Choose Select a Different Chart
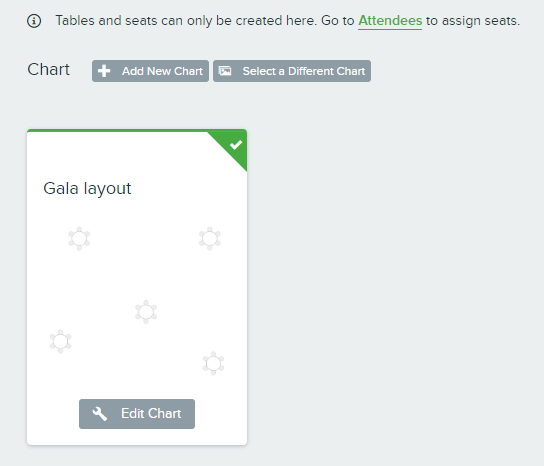Image resolution: width=544 pixels, height=466 pixels. (292, 71)
